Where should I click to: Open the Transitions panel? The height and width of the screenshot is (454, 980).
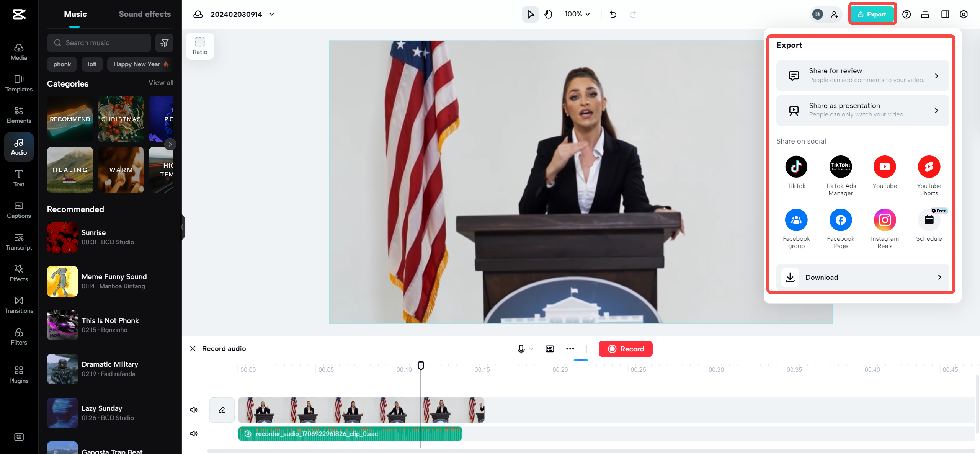coord(18,305)
